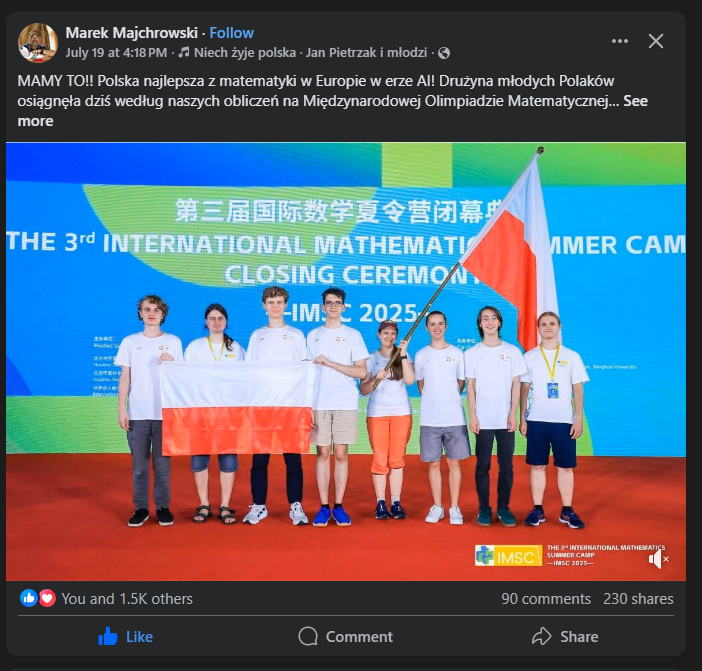
Task: Click the music note icon
Action: pyautogui.click(x=184, y=53)
